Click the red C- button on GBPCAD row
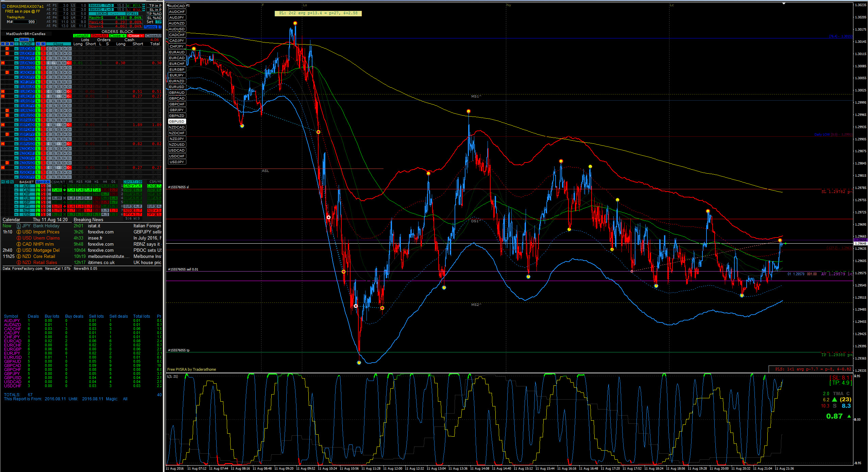This screenshot has width=868, height=472. [69, 125]
